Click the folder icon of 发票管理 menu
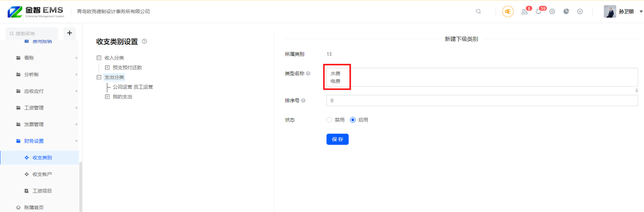The height and width of the screenshot is (212, 644). [19, 124]
